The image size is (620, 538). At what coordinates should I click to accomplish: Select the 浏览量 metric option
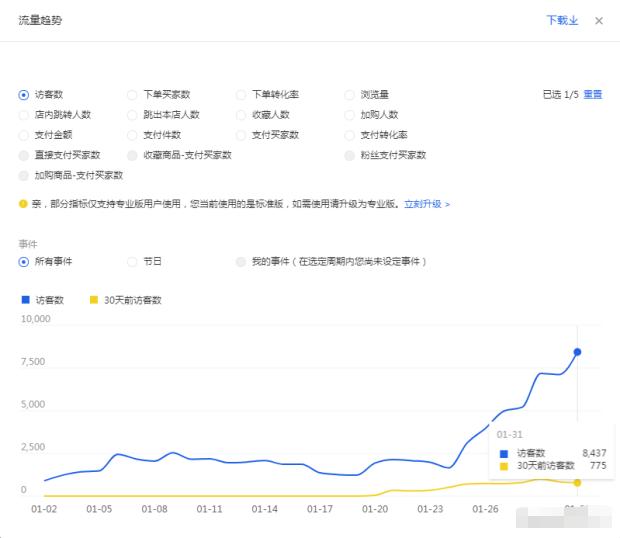tap(350, 95)
